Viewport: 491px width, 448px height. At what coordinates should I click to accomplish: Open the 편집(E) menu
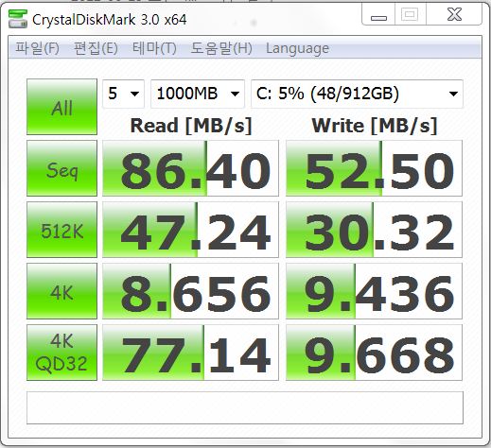click(x=96, y=48)
